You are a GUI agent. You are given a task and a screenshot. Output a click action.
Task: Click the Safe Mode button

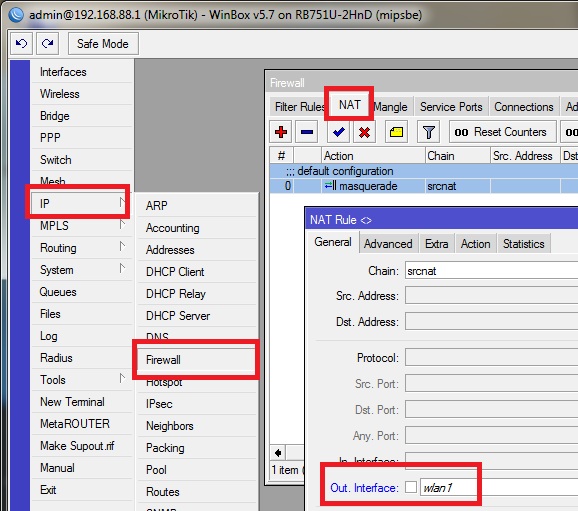point(103,44)
